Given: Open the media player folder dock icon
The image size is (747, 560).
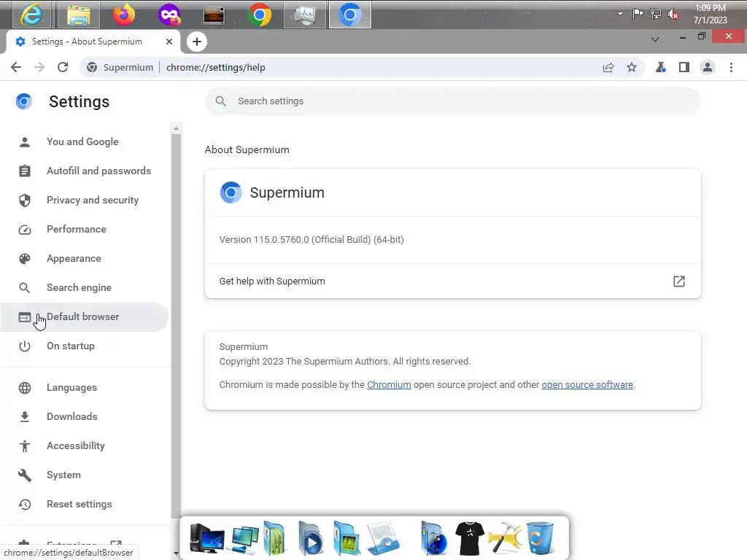Looking at the screenshot, I should (310, 538).
